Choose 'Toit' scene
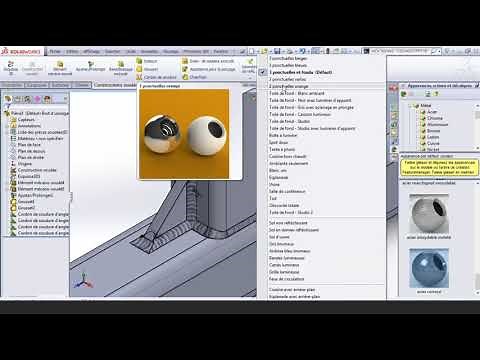The height and width of the screenshot is (360, 480). pos(273,198)
